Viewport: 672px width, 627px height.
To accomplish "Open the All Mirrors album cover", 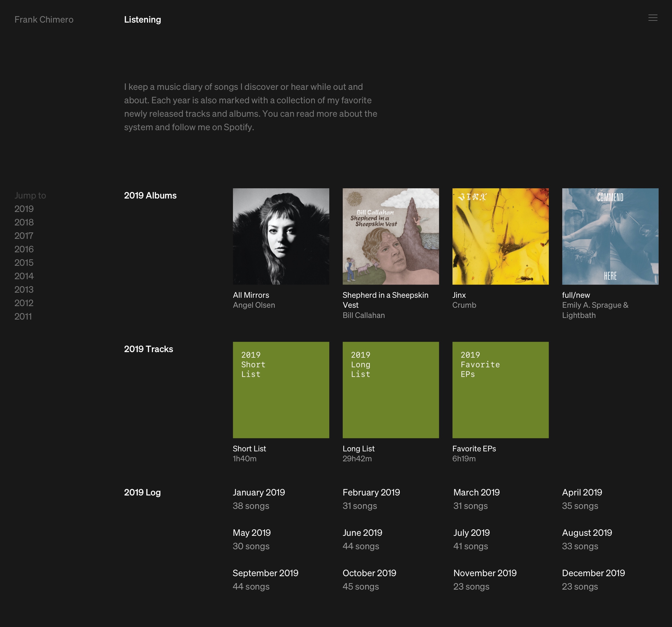I will [x=281, y=236].
